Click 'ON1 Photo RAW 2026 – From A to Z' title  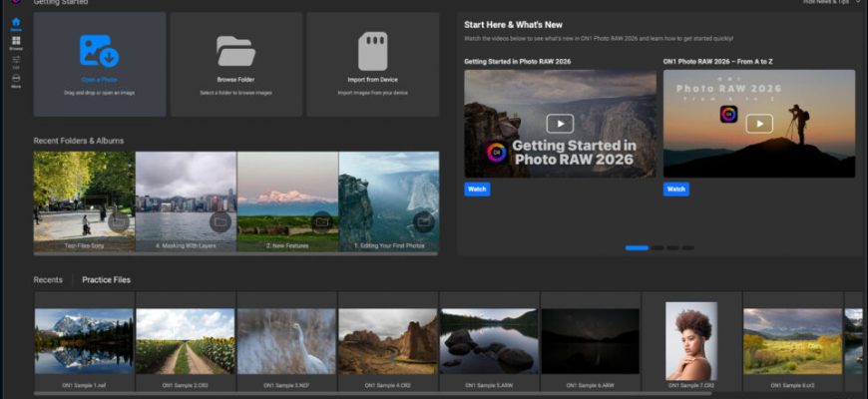coord(717,62)
